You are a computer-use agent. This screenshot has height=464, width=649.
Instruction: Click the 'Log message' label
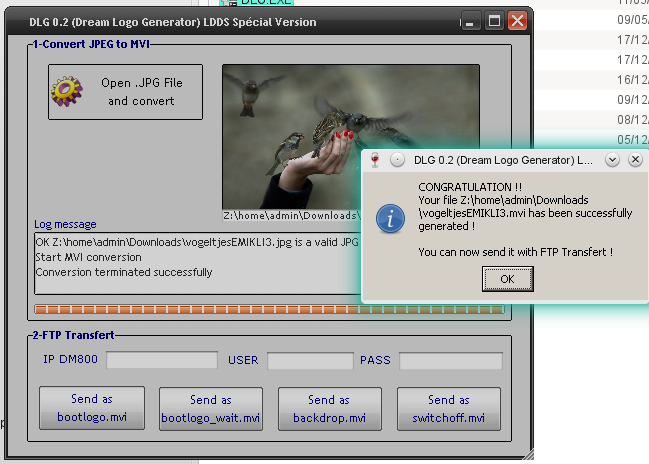(x=65, y=224)
